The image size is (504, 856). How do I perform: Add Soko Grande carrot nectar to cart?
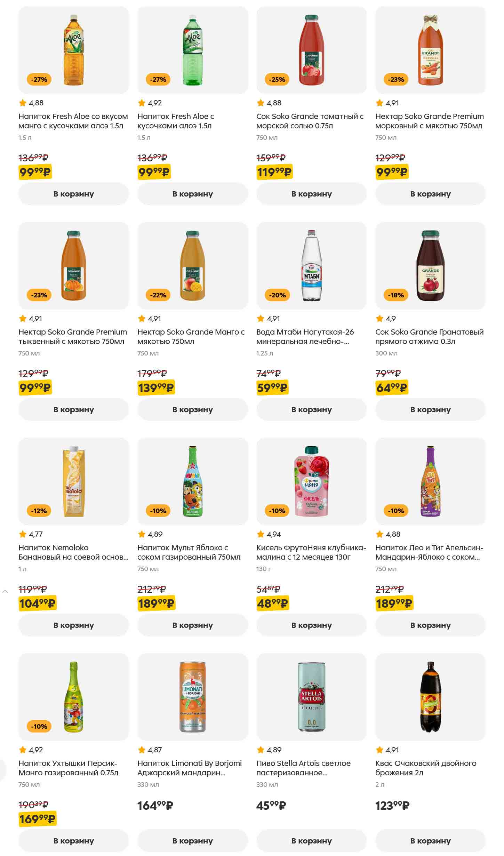point(430,194)
